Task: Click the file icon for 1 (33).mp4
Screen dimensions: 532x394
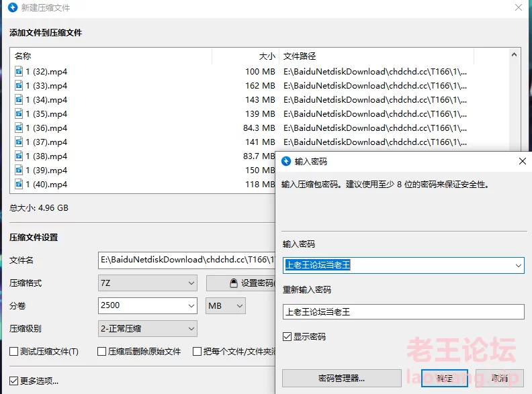Action: coord(19,85)
